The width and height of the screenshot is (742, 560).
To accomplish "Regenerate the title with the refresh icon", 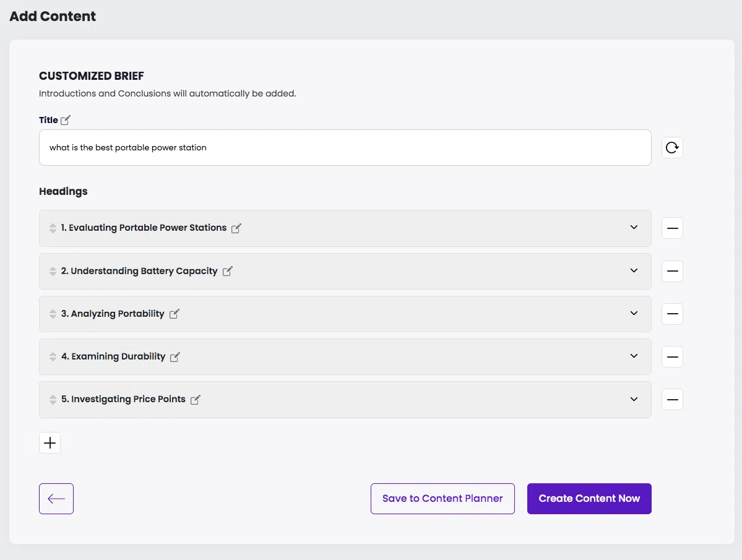I will (x=672, y=148).
